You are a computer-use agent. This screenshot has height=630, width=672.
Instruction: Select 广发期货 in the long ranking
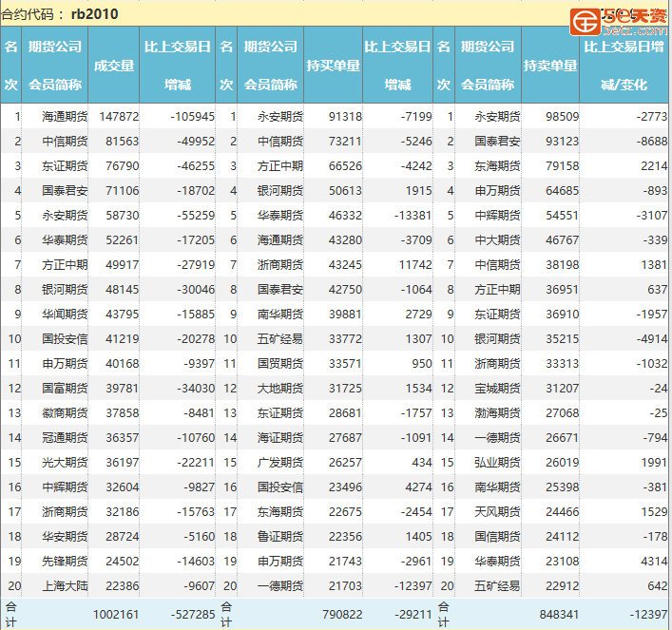point(280,463)
